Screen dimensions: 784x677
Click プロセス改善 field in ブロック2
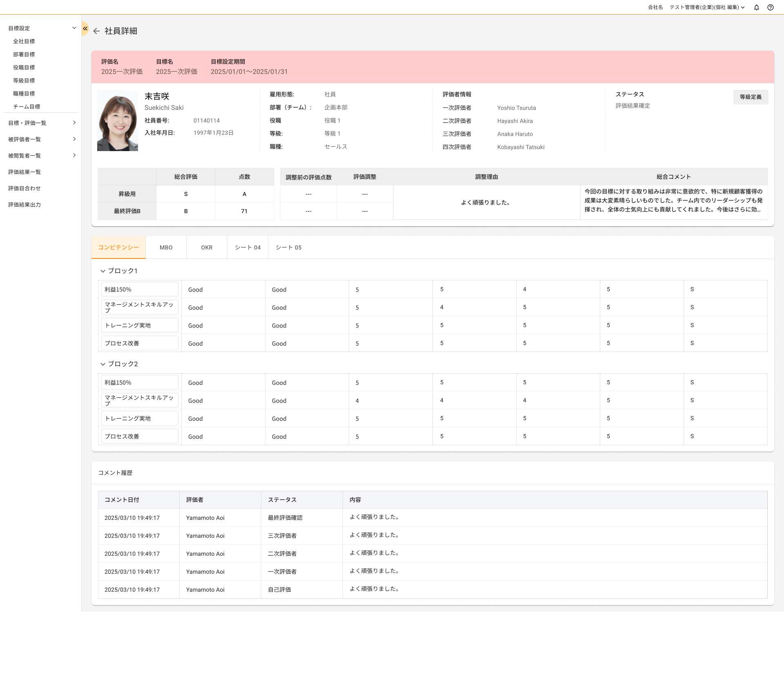pyautogui.click(x=140, y=436)
